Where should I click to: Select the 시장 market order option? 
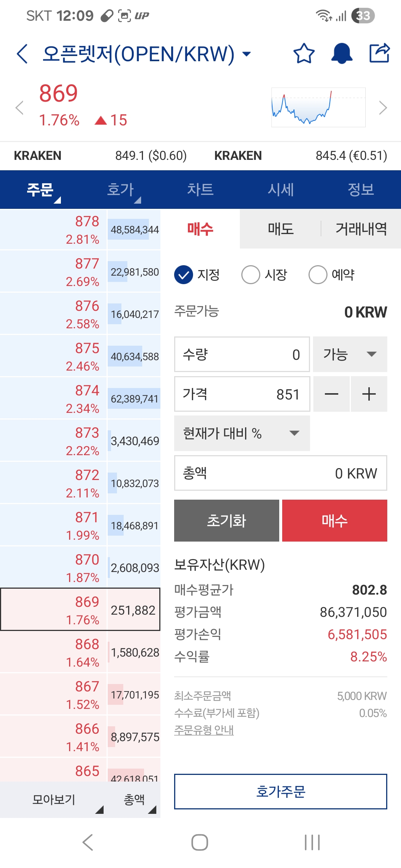(x=251, y=275)
